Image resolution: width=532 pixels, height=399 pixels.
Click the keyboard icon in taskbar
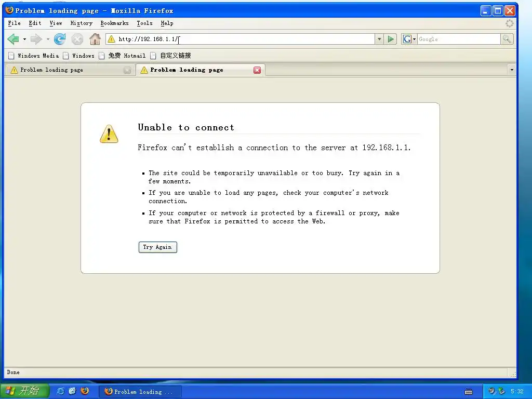tap(469, 392)
